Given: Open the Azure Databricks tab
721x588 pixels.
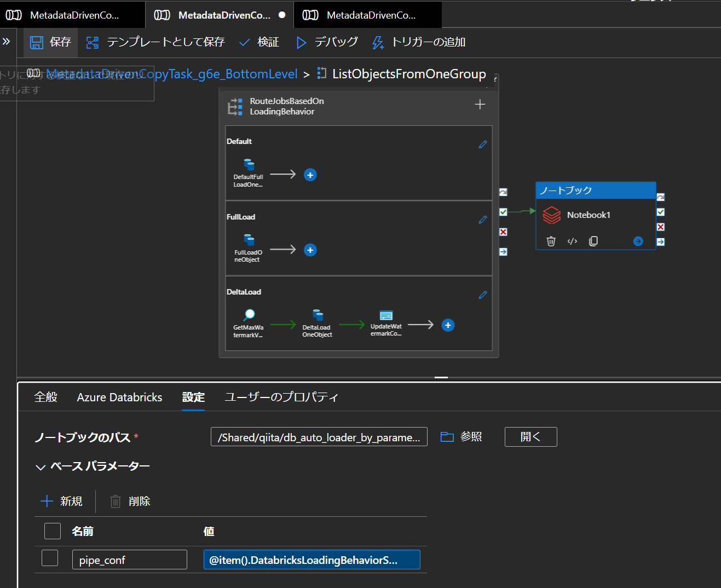Looking at the screenshot, I should [x=119, y=397].
